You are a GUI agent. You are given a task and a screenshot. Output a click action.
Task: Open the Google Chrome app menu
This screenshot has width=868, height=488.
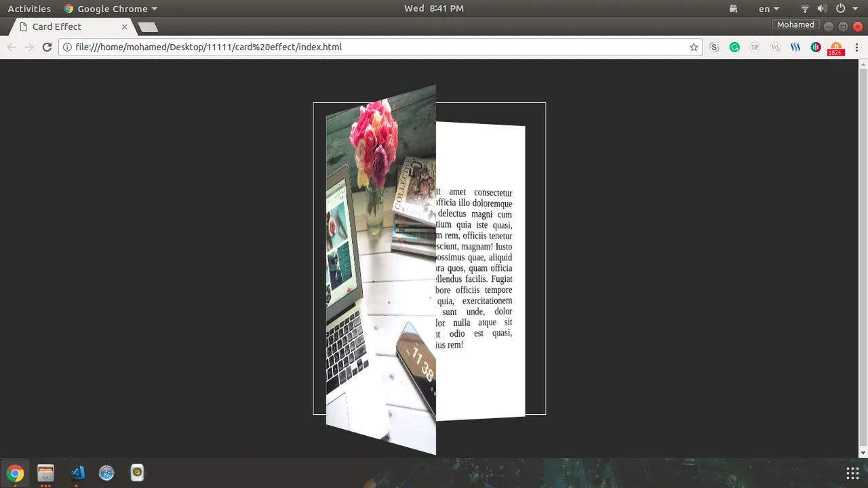coord(111,9)
